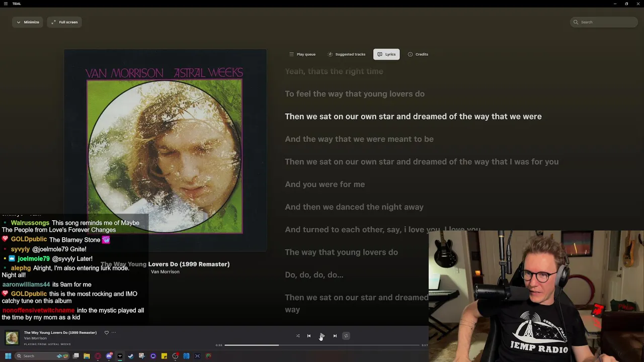Image resolution: width=644 pixels, height=362 pixels.
Task: Click the Astral Weeks album cover
Action: click(165, 150)
